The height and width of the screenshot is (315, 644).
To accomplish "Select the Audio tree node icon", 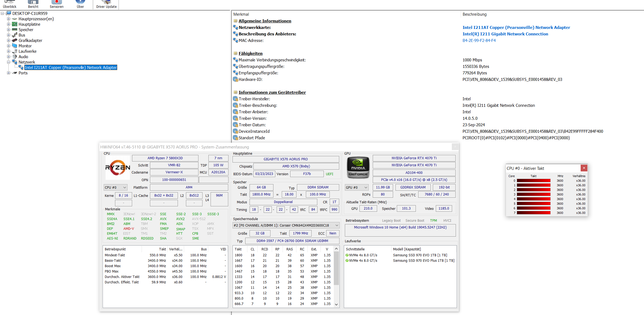I will (x=15, y=57).
